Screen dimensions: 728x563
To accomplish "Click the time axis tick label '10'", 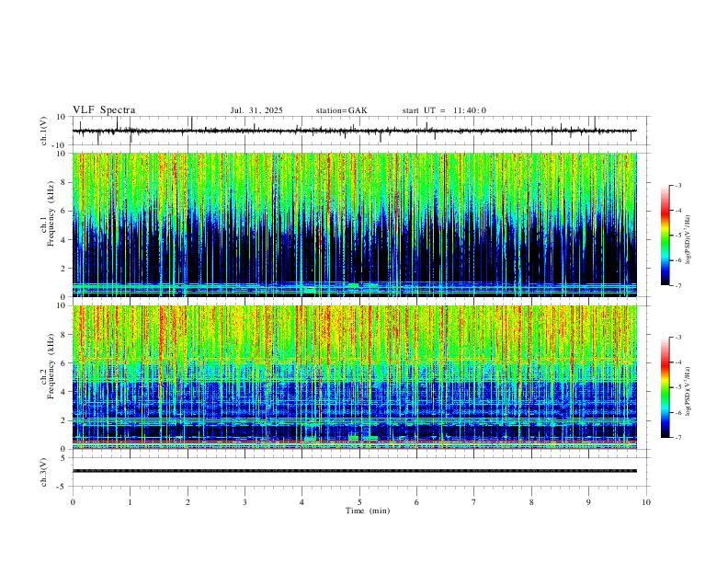I will 646,502.
